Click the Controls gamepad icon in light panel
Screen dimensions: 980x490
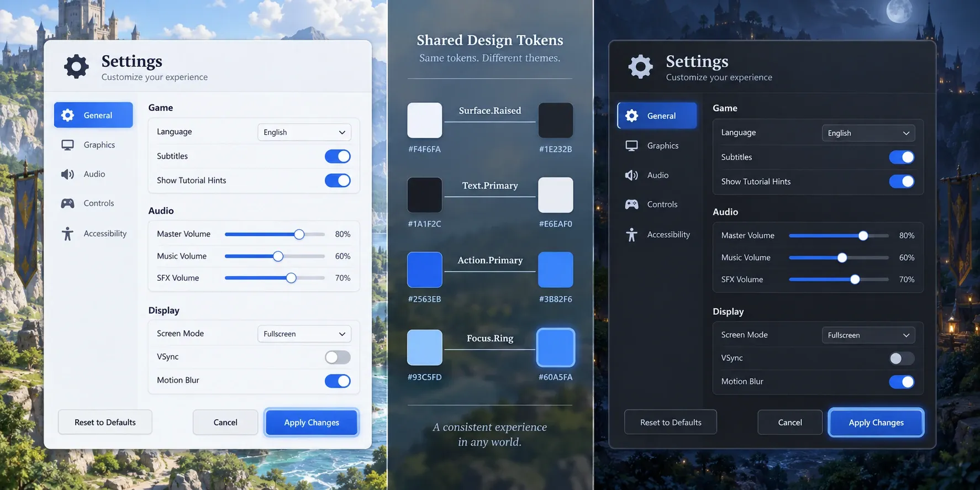tap(67, 203)
